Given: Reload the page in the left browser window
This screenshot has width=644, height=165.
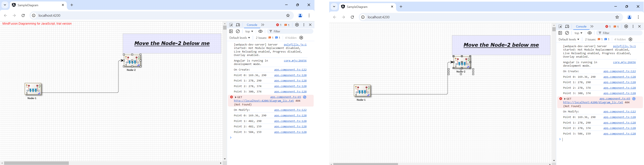Looking at the screenshot, I should point(23,16).
